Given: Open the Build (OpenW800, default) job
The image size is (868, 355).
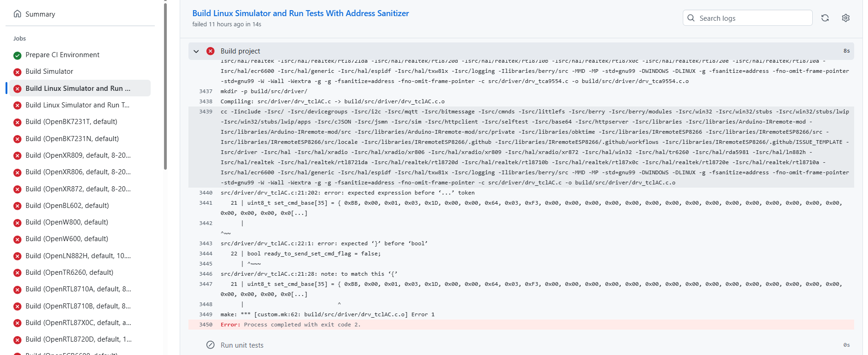Looking at the screenshot, I should (x=67, y=222).
